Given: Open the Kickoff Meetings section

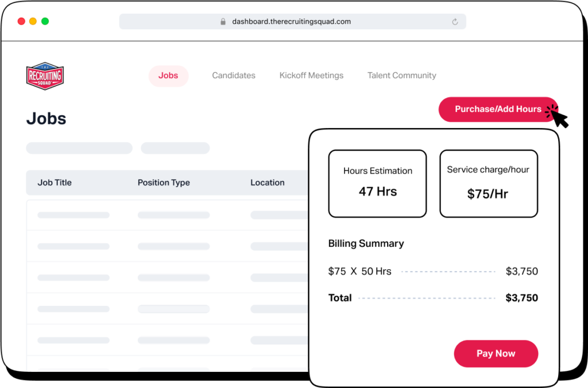Looking at the screenshot, I should click(x=311, y=75).
